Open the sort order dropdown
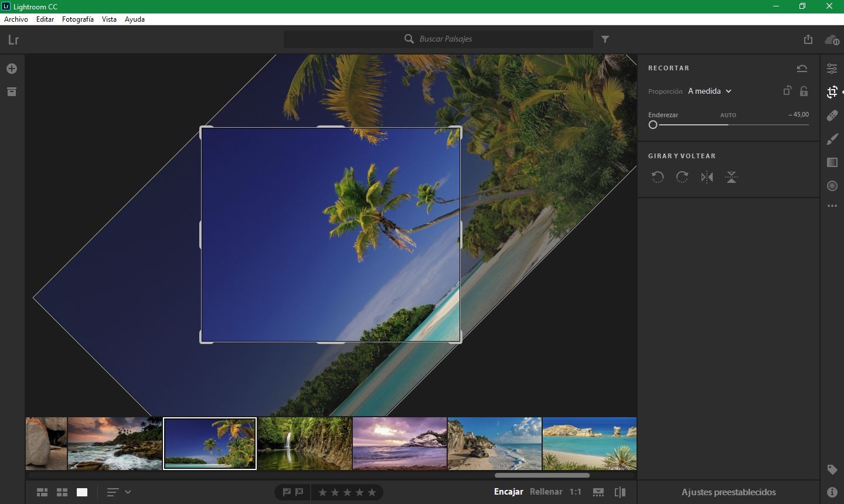The height and width of the screenshot is (504, 844). 118,492
